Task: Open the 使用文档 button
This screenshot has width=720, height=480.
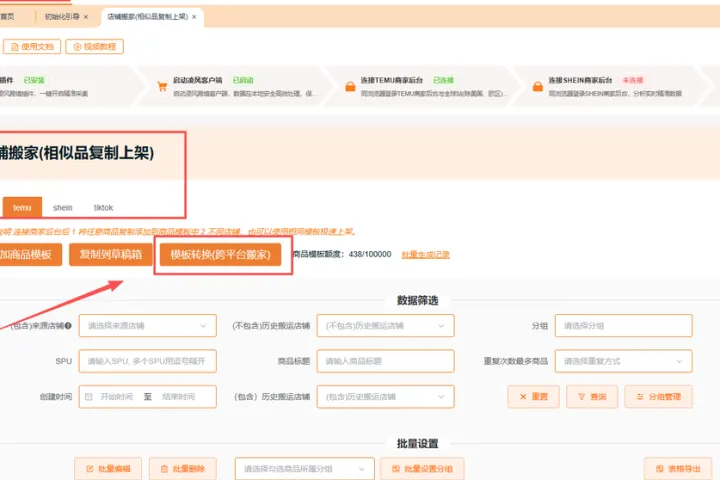Action: click(x=32, y=46)
